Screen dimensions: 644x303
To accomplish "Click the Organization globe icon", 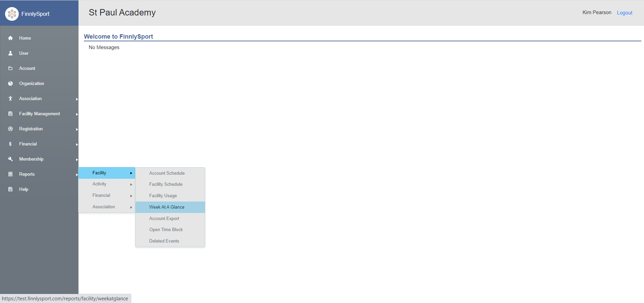I will 10,83.
